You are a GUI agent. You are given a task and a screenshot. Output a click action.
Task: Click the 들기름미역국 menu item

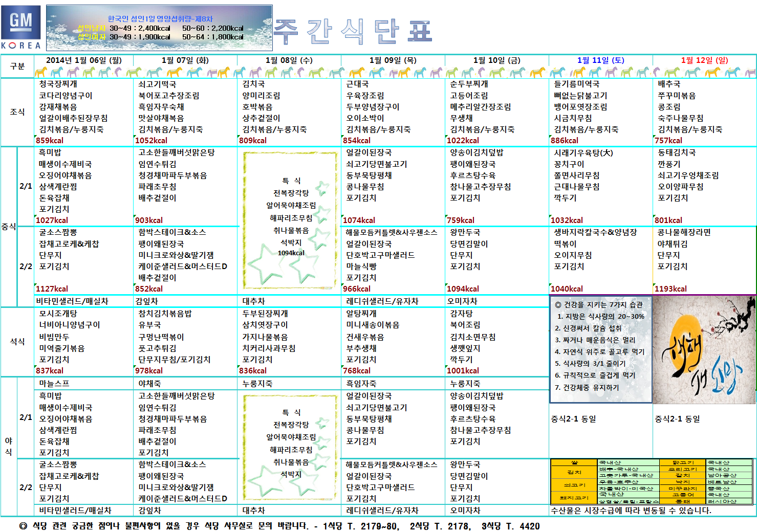577,84
